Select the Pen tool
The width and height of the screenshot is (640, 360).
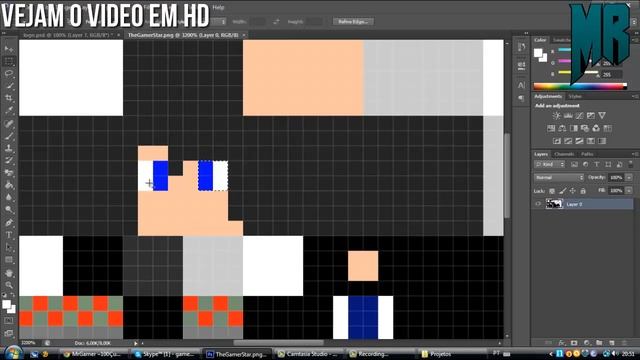point(9,223)
